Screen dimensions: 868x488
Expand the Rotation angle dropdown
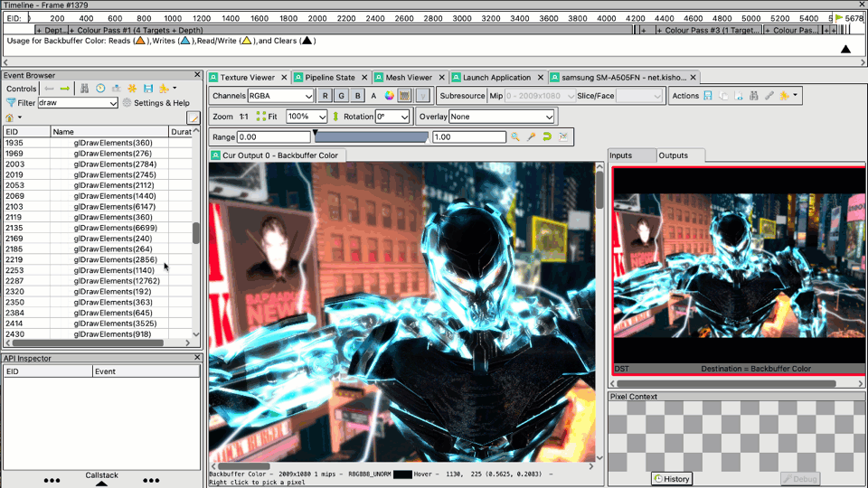click(x=392, y=117)
